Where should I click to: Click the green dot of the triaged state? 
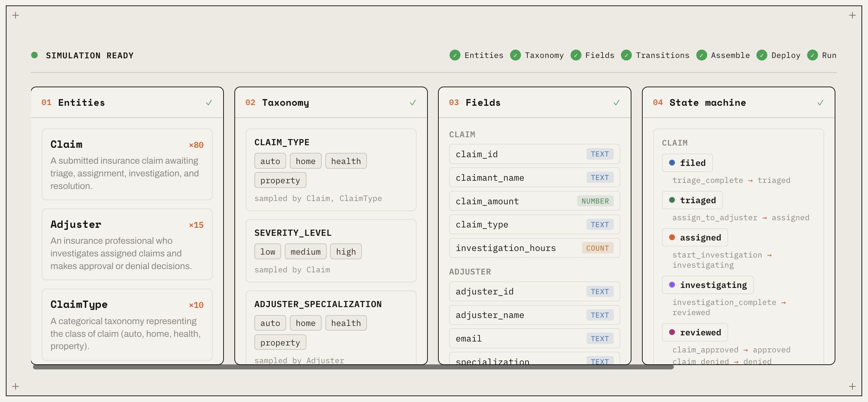(672, 200)
